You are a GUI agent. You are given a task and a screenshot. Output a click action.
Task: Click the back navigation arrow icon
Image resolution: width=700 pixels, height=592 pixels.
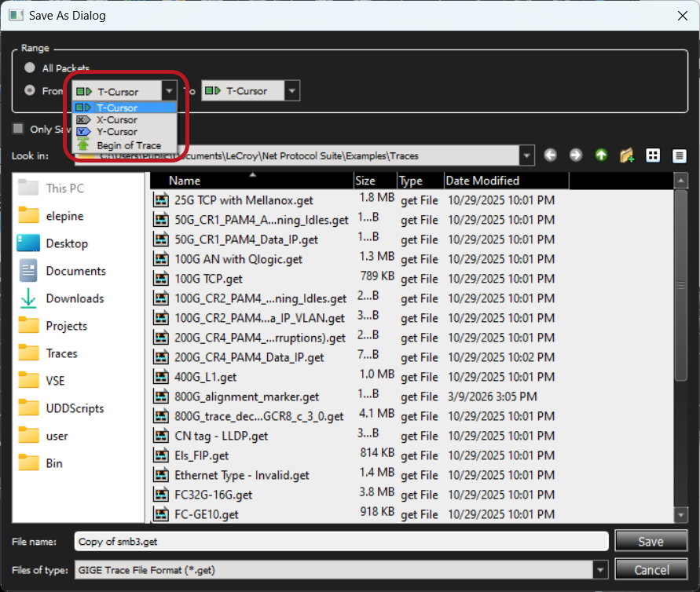[x=550, y=155]
